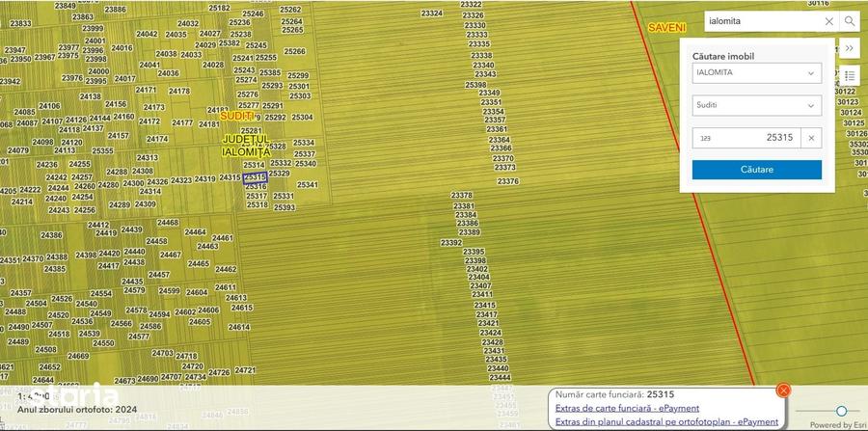Open the layer list icon
The image size is (868, 431).
(x=849, y=75)
